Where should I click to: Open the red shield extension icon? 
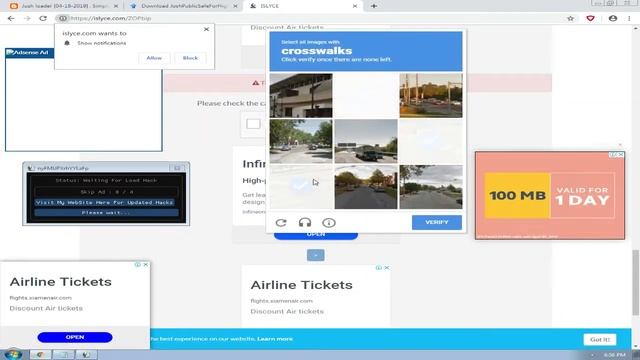pyautogui.click(x=590, y=18)
